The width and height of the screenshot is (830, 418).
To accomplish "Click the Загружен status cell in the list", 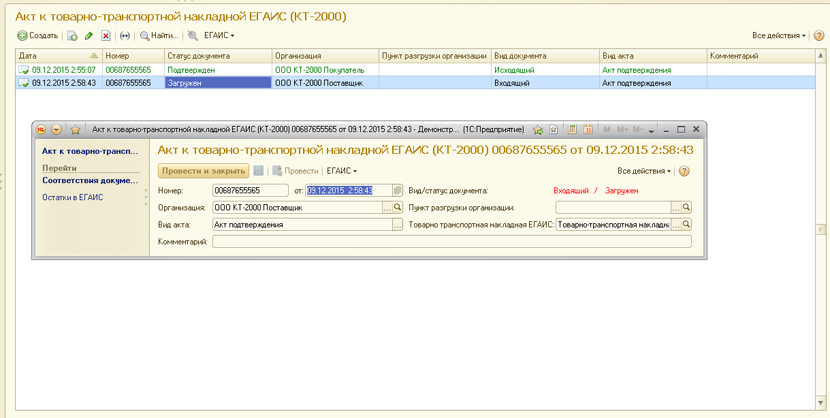I will (x=218, y=83).
